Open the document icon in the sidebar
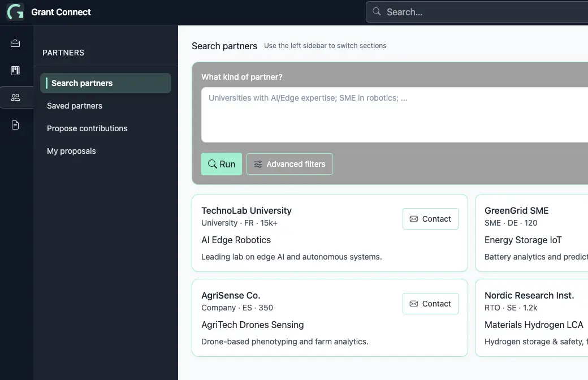This screenshot has width=588, height=380. pos(15,125)
